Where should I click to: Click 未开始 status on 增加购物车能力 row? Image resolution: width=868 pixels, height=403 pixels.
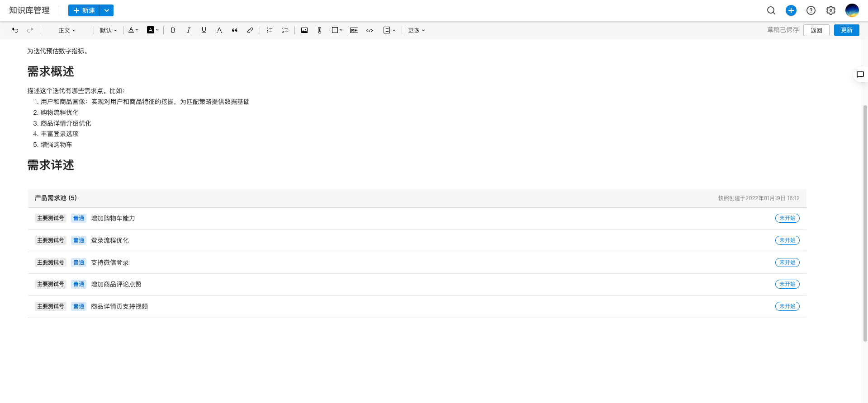pos(787,218)
